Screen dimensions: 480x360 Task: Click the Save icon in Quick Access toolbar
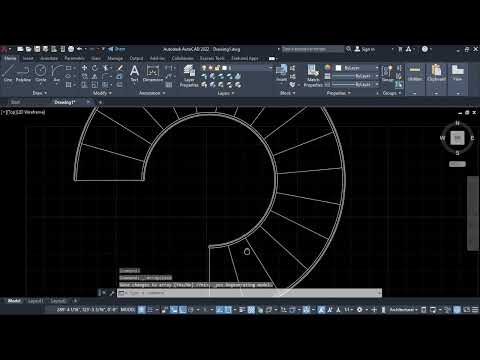[x=37, y=49]
